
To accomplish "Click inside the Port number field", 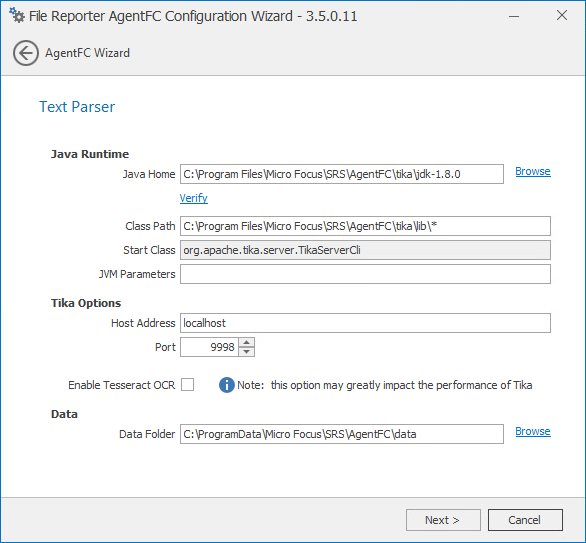I will [x=209, y=347].
